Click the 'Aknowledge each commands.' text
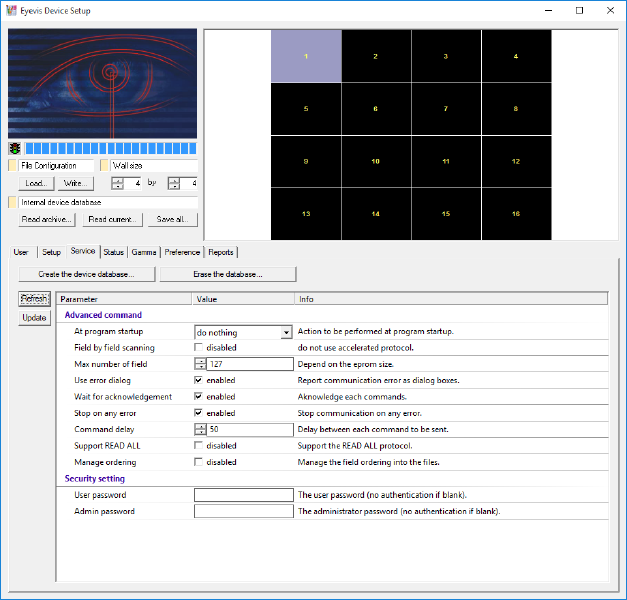 (x=352, y=397)
